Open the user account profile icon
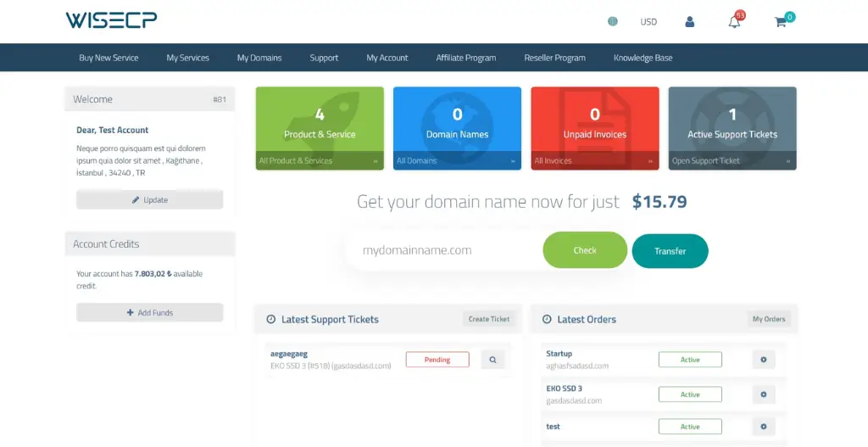 pyautogui.click(x=690, y=21)
